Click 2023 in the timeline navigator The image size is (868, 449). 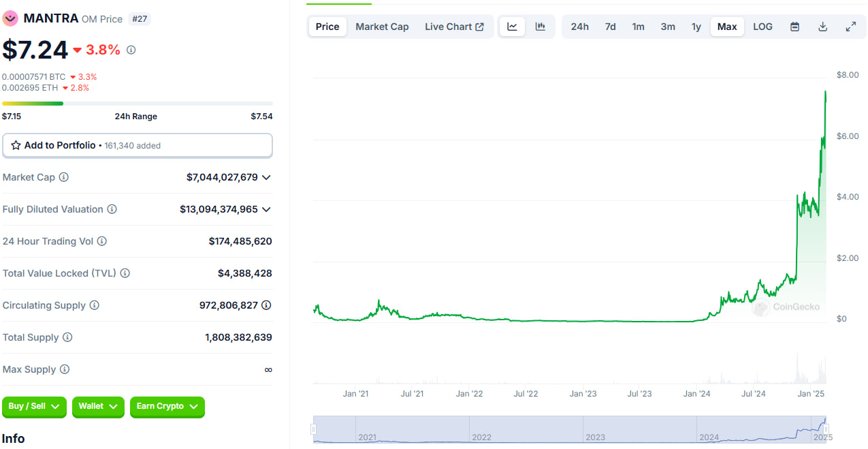tap(596, 437)
